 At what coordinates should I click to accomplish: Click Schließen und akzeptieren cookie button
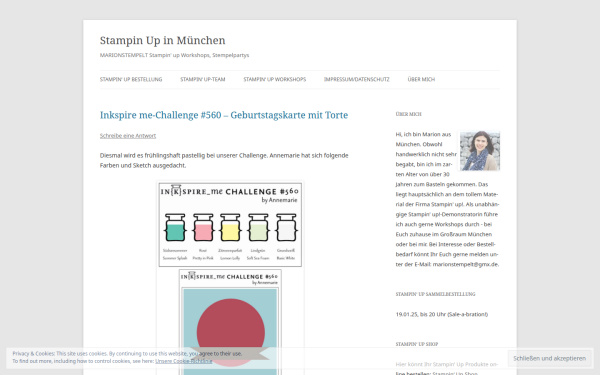click(x=549, y=359)
